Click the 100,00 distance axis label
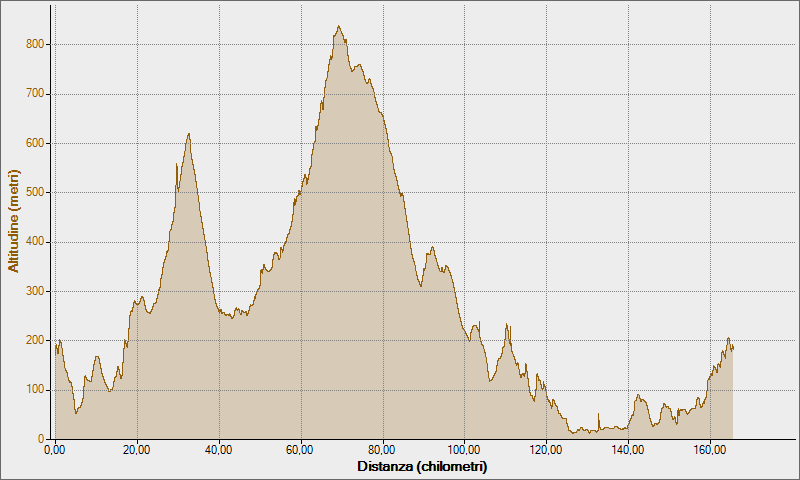800x480 pixels. 464,450
